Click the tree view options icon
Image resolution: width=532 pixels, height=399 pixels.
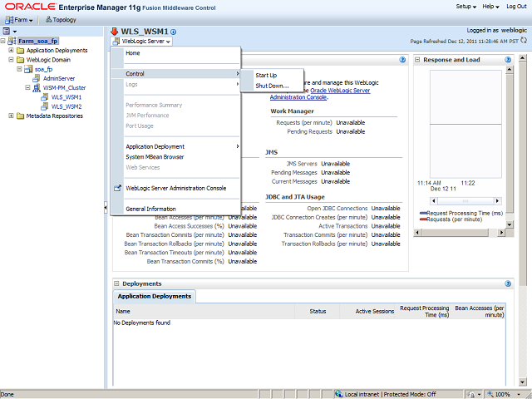[7, 31]
